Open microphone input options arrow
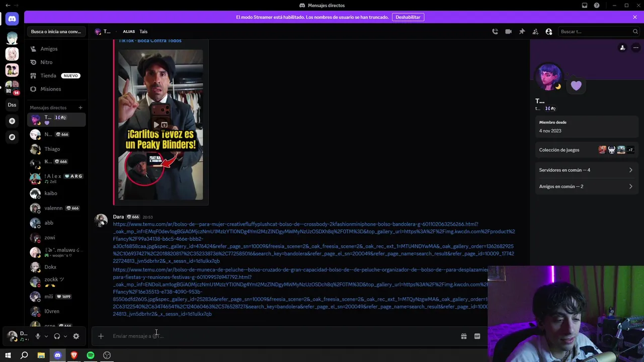Viewport: 644px width, 362px height. [46, 336]
